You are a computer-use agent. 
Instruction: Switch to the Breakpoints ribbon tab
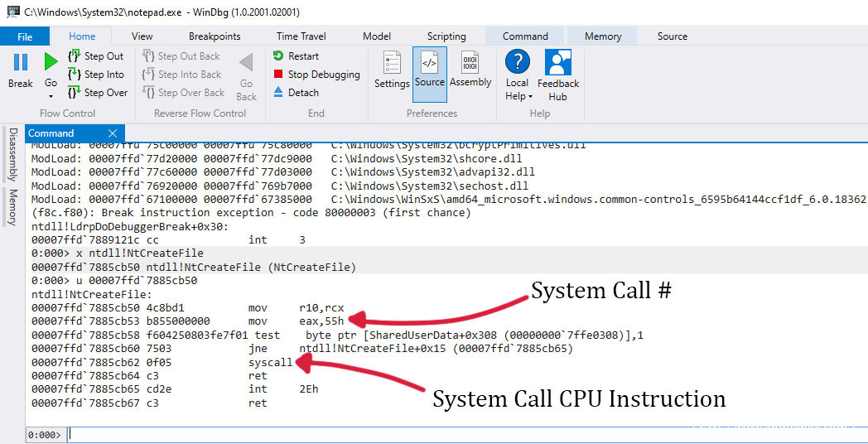click(215, 36)
